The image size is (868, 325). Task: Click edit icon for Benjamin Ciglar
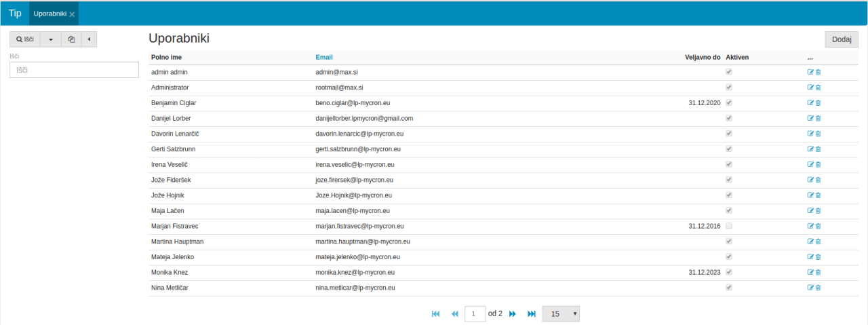point(810,103)
